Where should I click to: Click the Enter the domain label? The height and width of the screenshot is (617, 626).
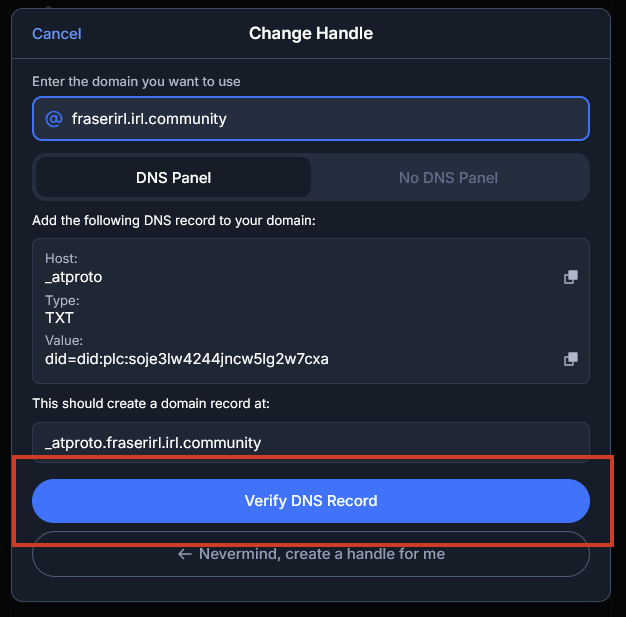(136, 81)
